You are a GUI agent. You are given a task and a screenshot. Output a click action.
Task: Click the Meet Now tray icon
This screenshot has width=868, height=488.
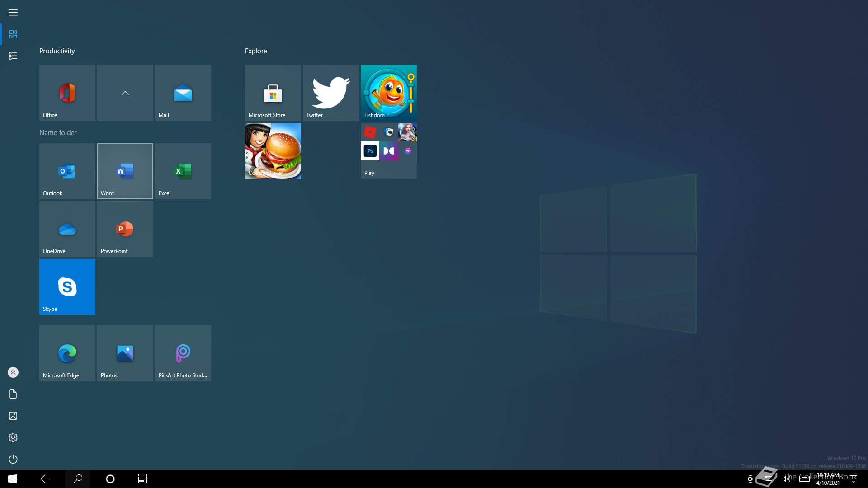pyautogui.click(x=750, y=479)
